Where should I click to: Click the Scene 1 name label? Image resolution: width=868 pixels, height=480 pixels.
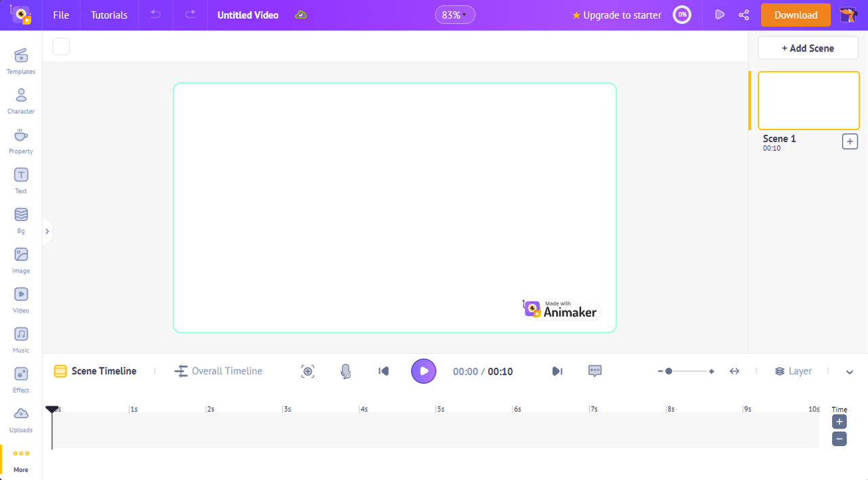779,138
